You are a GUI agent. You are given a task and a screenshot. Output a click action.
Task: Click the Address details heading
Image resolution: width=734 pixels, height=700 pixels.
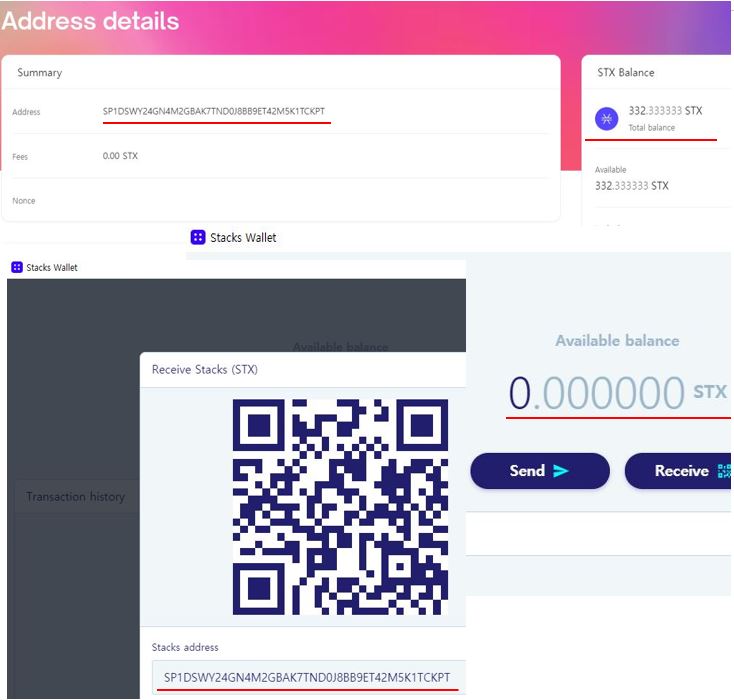pyautogui.click(x=90, y=21)
